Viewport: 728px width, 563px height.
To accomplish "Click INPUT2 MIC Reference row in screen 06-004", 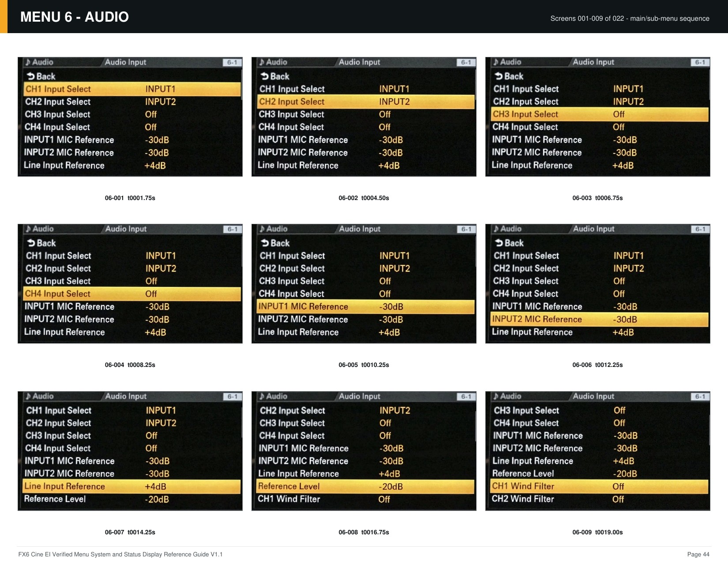I will [x=132, y=320].
